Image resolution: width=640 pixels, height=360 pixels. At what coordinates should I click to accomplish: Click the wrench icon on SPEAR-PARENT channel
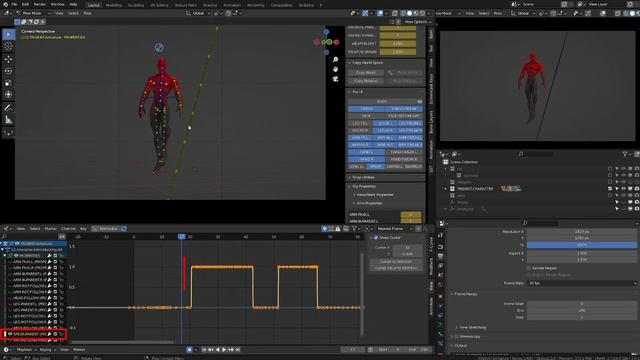[x=49, y=334]
